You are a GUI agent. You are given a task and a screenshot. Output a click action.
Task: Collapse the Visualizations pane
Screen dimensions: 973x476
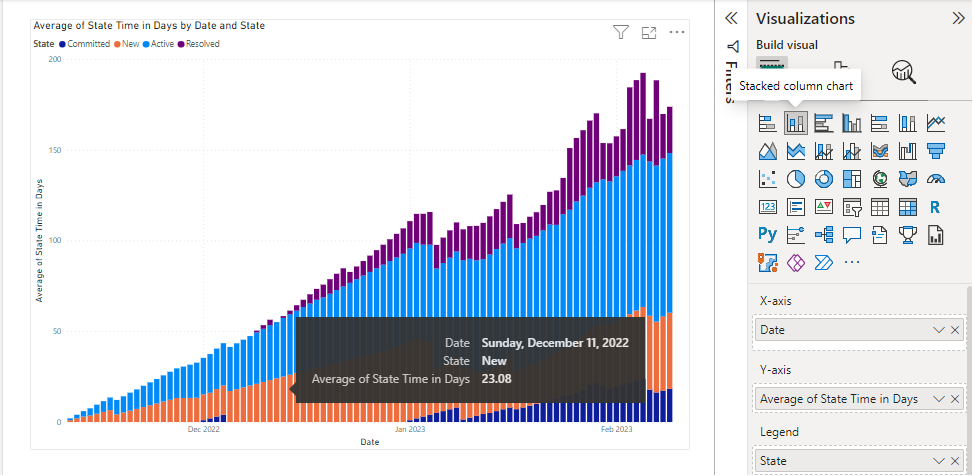[958, 18]
